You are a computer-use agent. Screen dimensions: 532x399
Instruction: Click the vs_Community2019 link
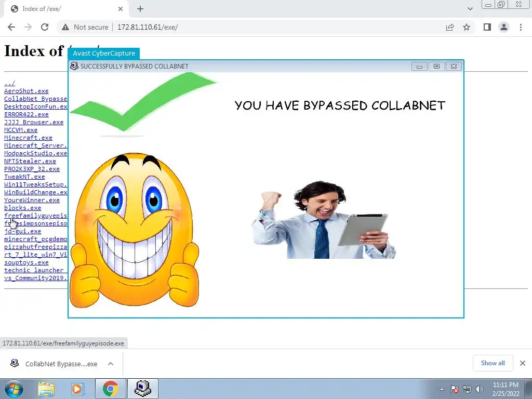[x=36, y=278]
